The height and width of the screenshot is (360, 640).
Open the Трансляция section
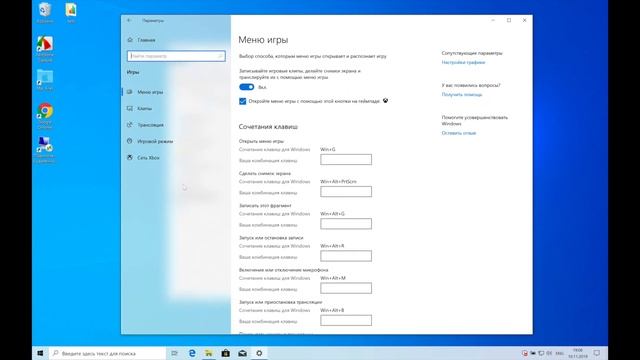(150, 125)
